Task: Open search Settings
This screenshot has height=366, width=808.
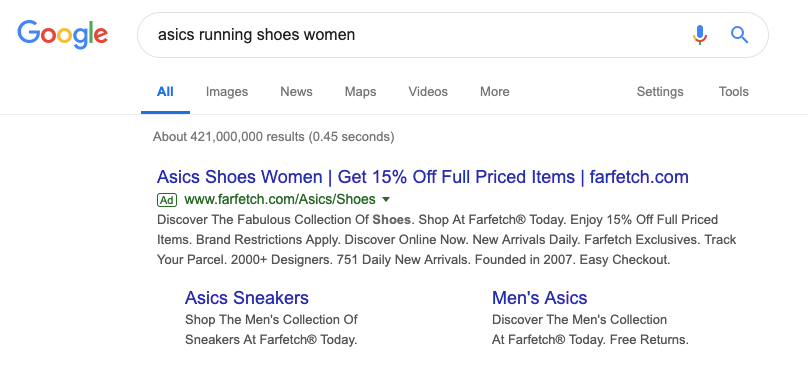Action: coord(660,92)
